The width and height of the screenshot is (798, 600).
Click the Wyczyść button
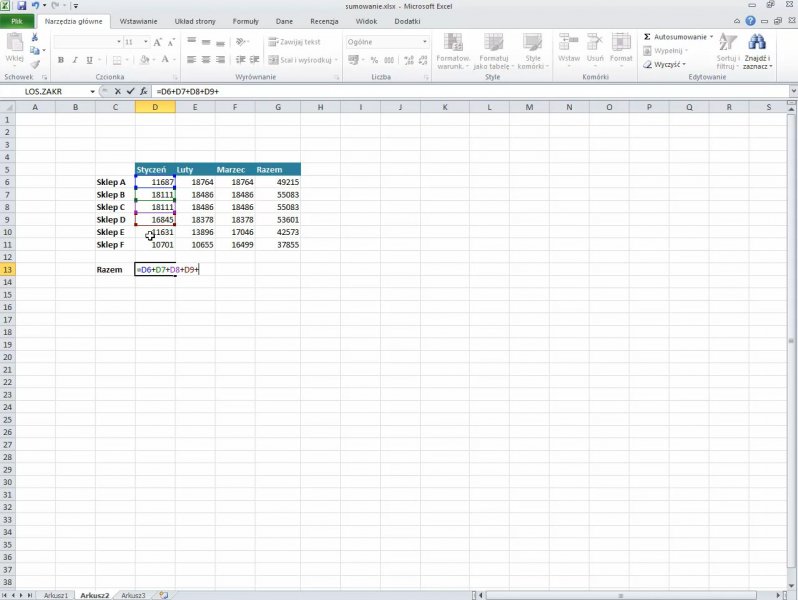[667, 64]
